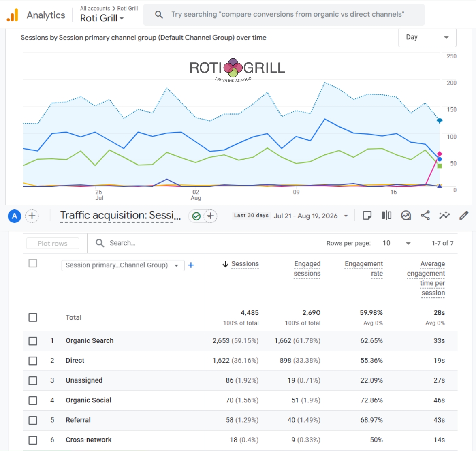Click the blue plus to add secondary dimension
This screenshot has height=451, width=476.
coord(191,265)
